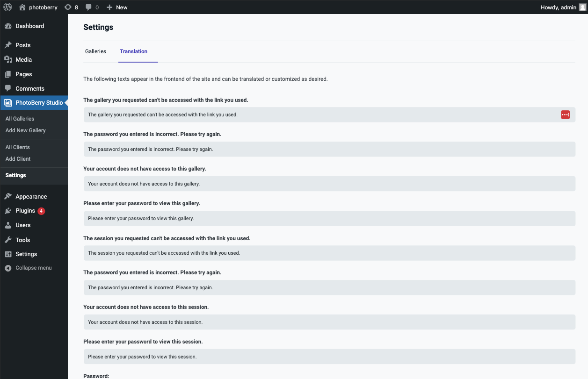Click Add New Gallery link
588x379 pixels.
click(26, 130)
